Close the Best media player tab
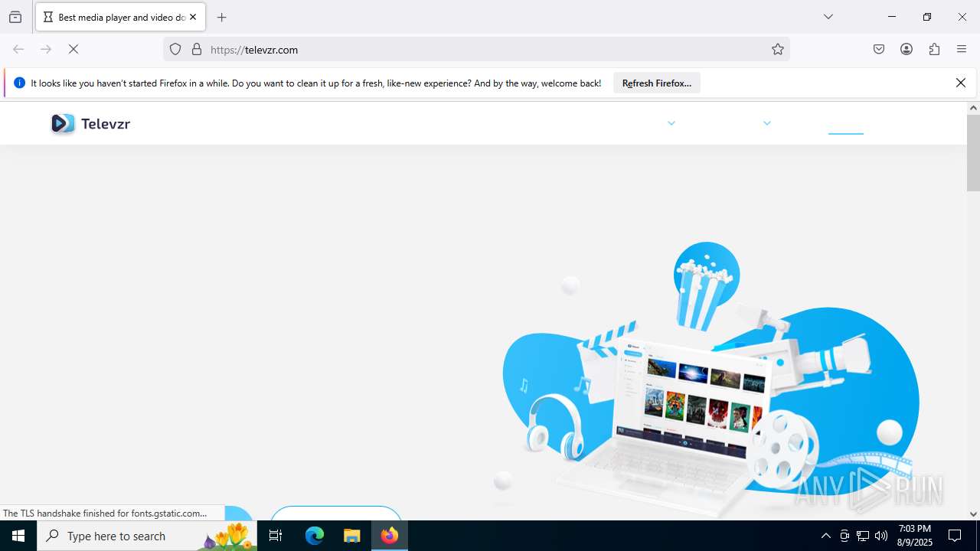 [x=193, y=17]
